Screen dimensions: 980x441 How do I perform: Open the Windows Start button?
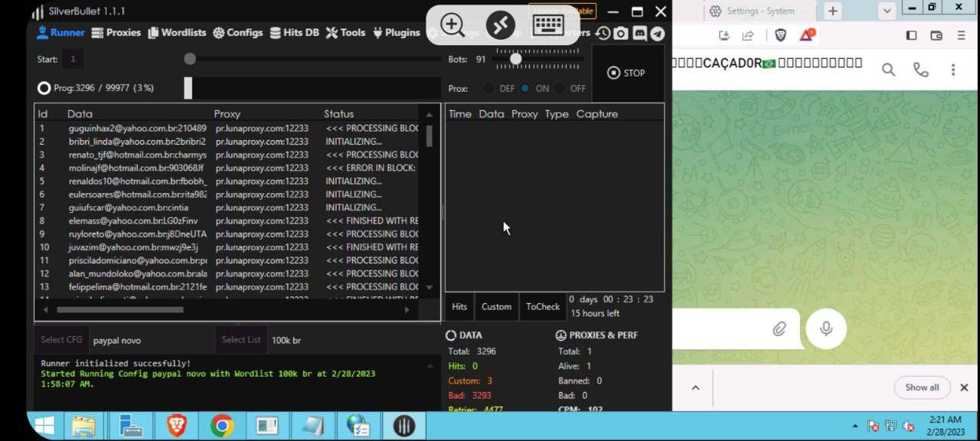44,426
